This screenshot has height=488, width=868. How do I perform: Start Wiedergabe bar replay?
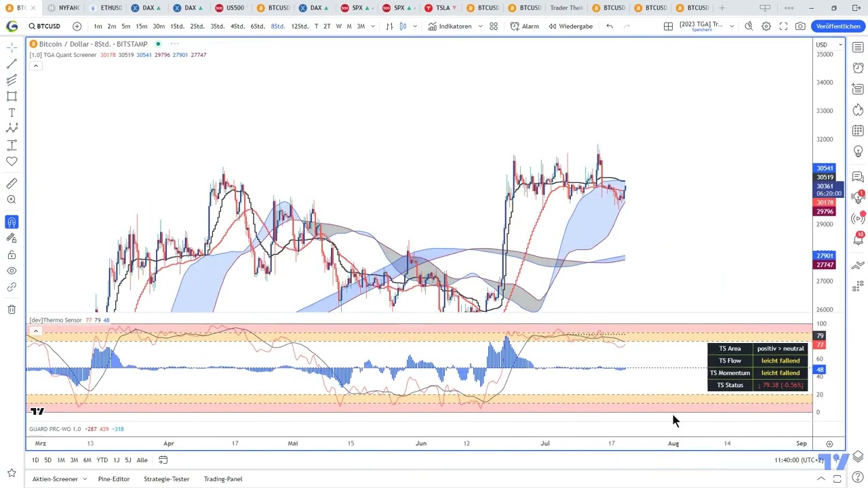[x=570, y=26]
